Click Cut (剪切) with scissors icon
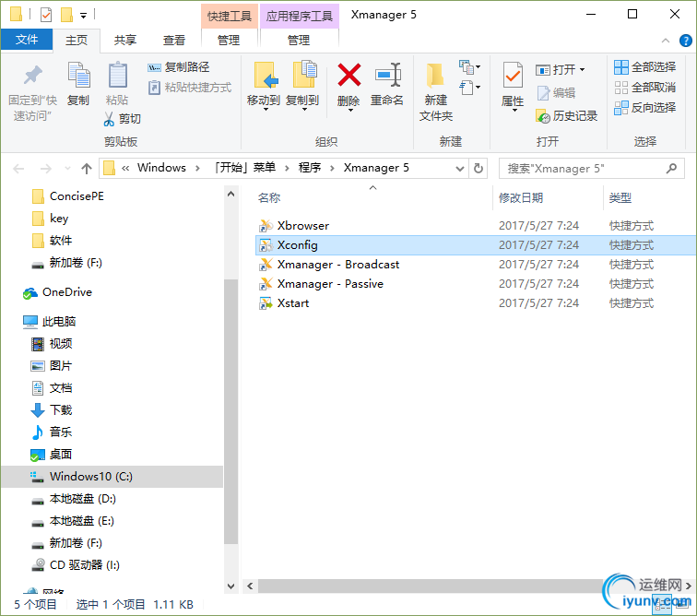The height and width of the screenshot is (616, 697). tap(123, 119)
